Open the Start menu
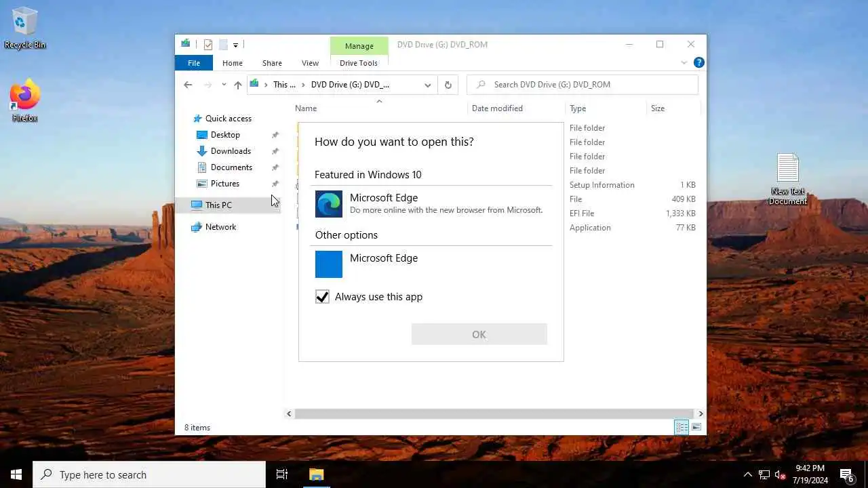The width and height of the screenshot is (868, 488). point(16,474)
